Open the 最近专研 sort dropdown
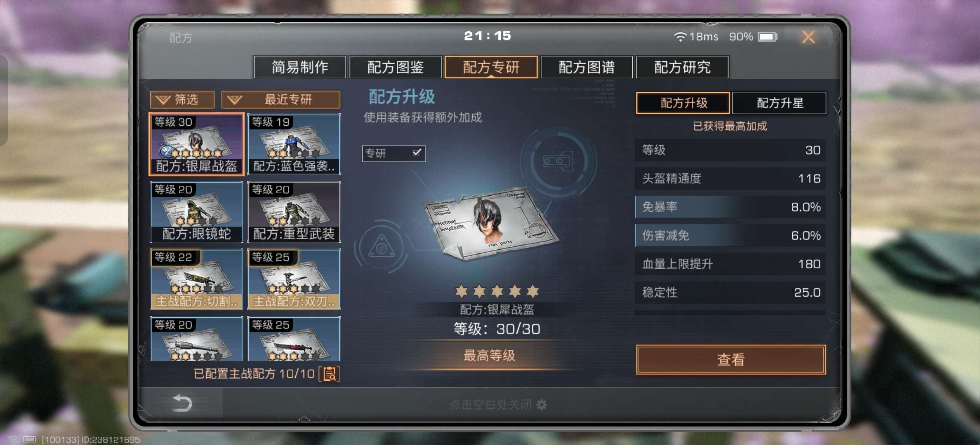 [281, 99]
